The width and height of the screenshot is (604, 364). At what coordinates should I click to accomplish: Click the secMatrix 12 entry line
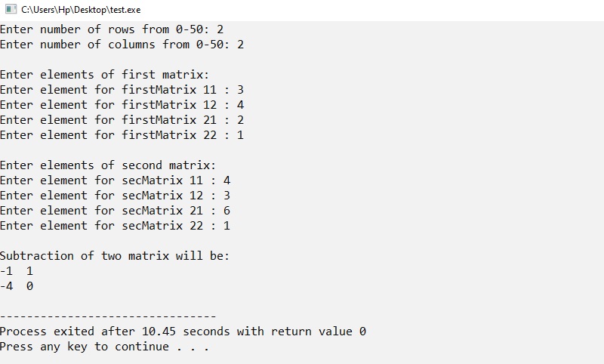pos(116,196)
